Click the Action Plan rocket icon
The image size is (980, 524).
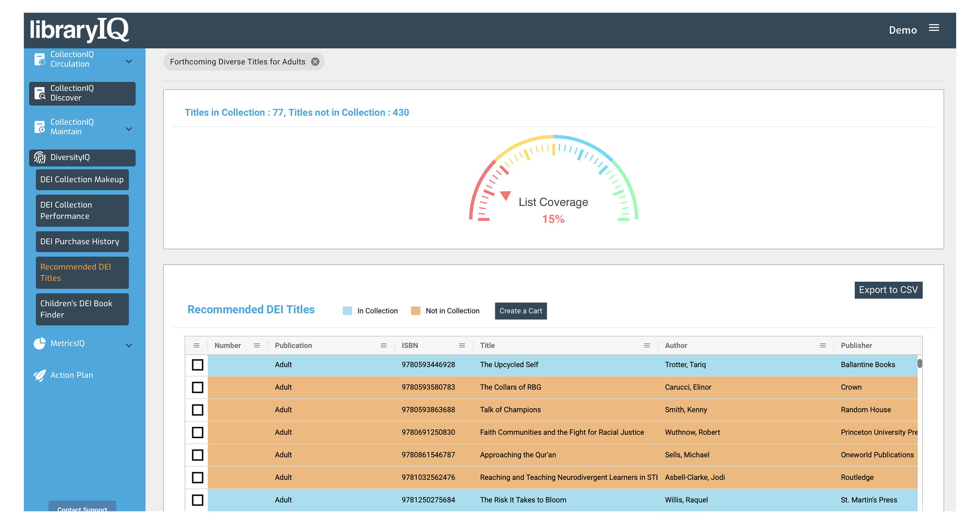pyautogui.click(x=40, y=375)
